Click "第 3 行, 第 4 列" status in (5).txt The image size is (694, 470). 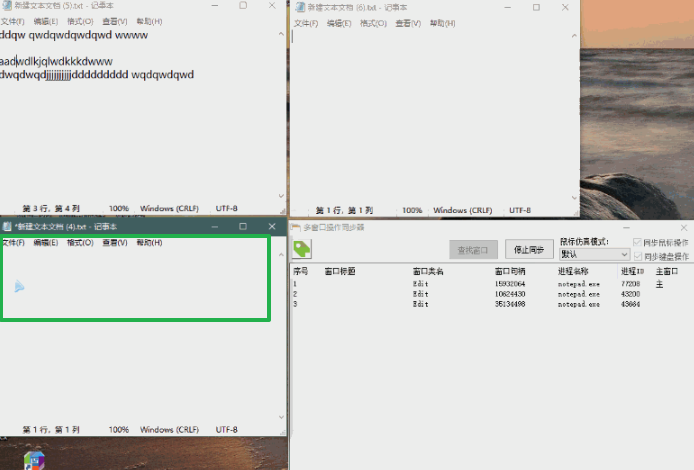coord(51,208)
